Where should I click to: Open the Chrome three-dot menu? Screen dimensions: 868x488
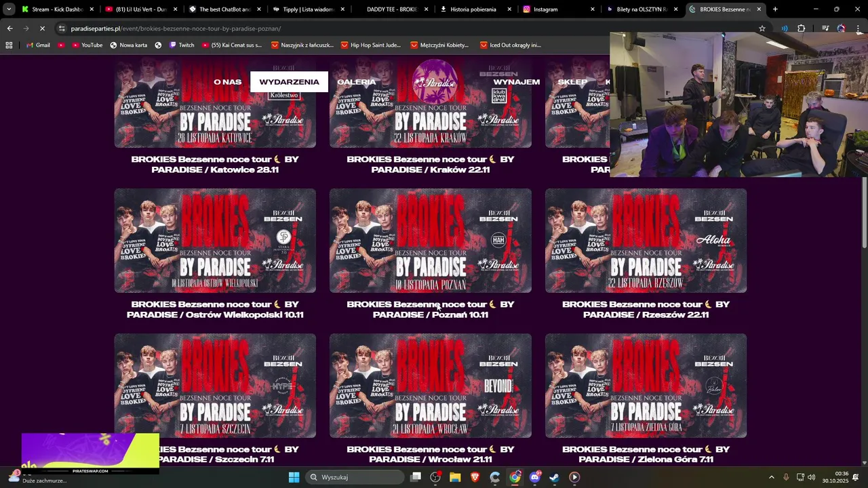coord(859,28)
